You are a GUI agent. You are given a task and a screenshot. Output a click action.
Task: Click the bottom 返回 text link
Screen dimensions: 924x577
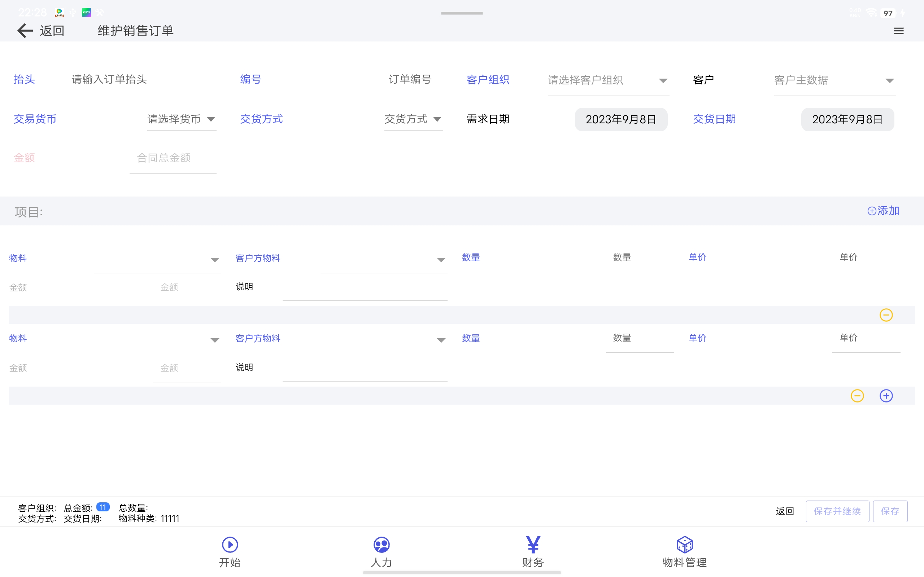[785, 511]
